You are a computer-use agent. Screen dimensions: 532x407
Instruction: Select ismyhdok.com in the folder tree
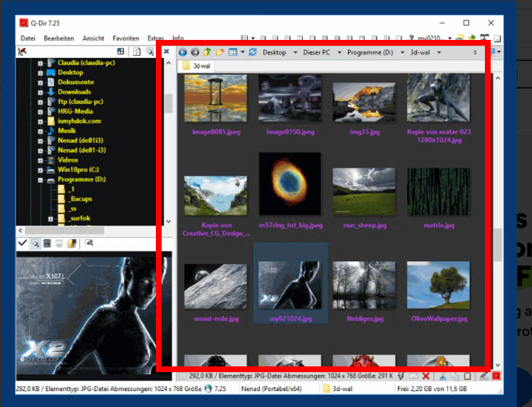tap(79, 121)
